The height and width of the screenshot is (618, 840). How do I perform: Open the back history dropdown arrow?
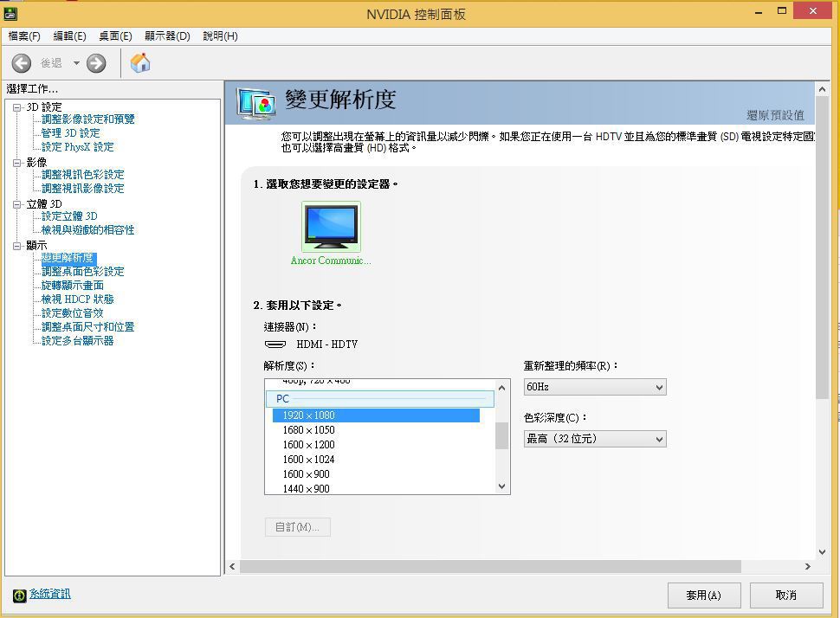pos(76,63)
